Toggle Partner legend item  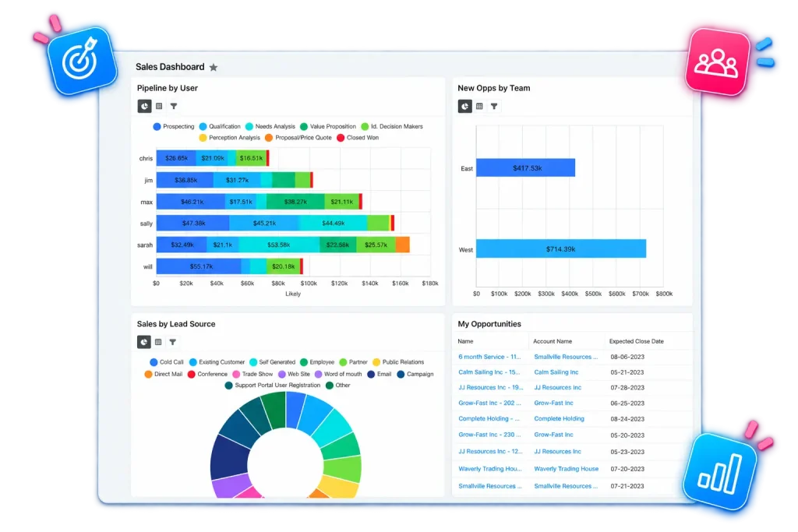tap(353, 362)
